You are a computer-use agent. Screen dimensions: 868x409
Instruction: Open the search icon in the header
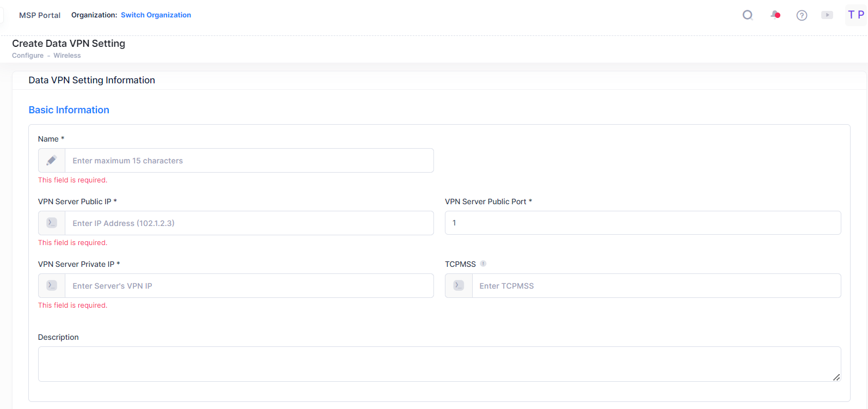point(748,15)
